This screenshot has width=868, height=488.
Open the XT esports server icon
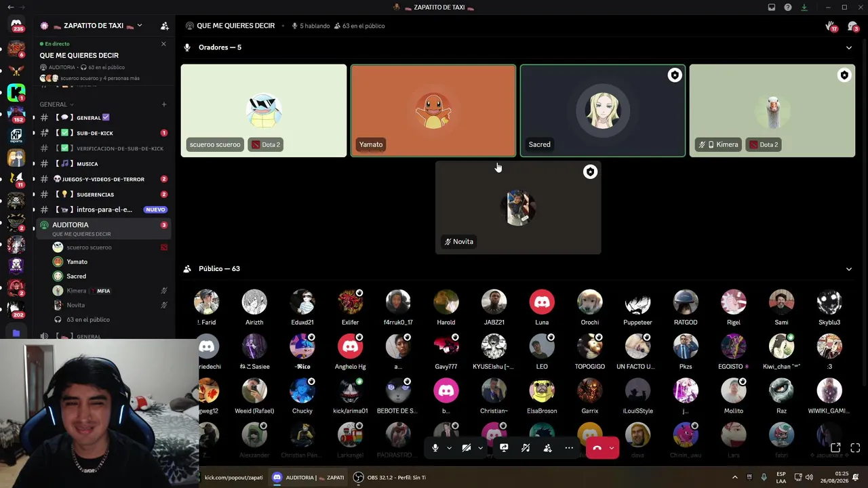(16, 135)
